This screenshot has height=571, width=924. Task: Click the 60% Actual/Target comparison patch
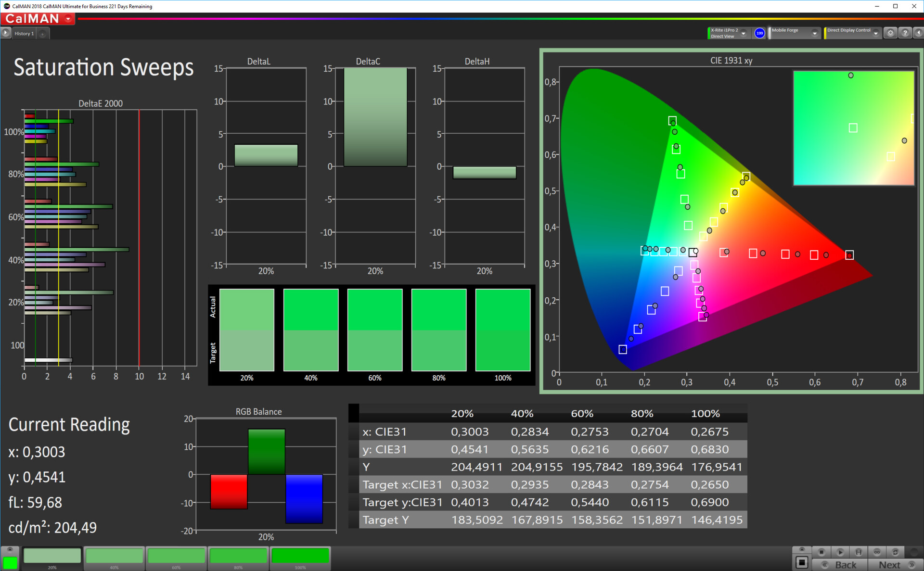coord(374,330)
